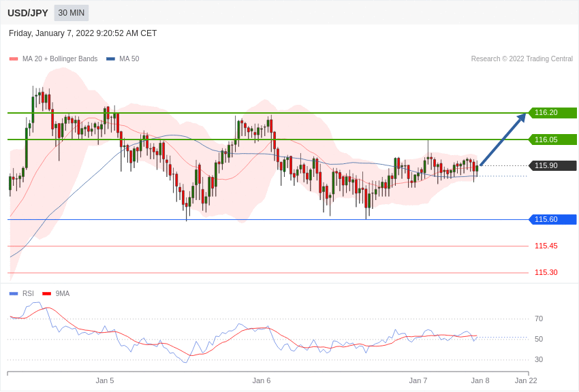
Task: Click the Trading Central research credit
Action: click(522, 59)
